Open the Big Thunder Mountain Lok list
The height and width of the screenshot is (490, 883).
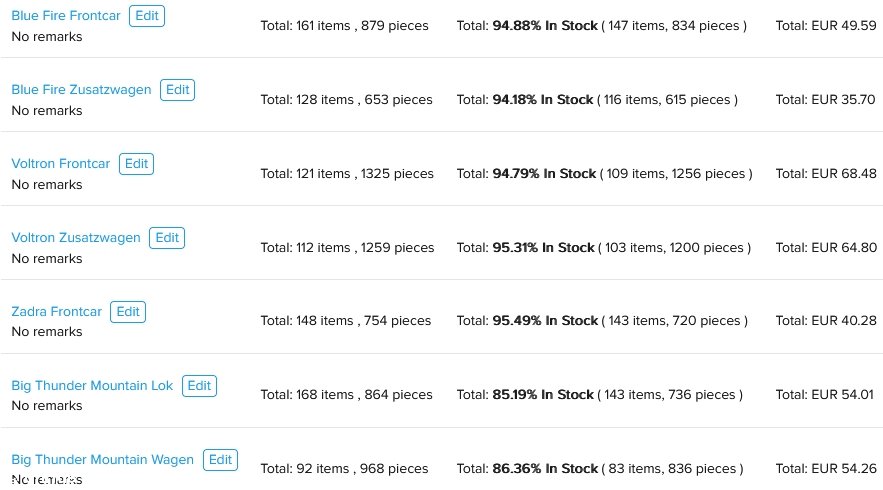[x=92, y=386]
